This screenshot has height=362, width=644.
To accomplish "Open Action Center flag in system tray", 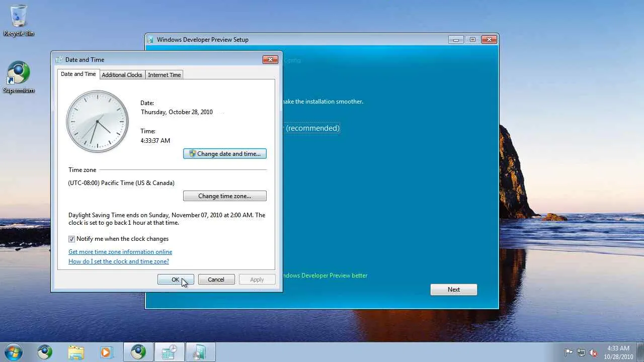I will tap(569, 352).
